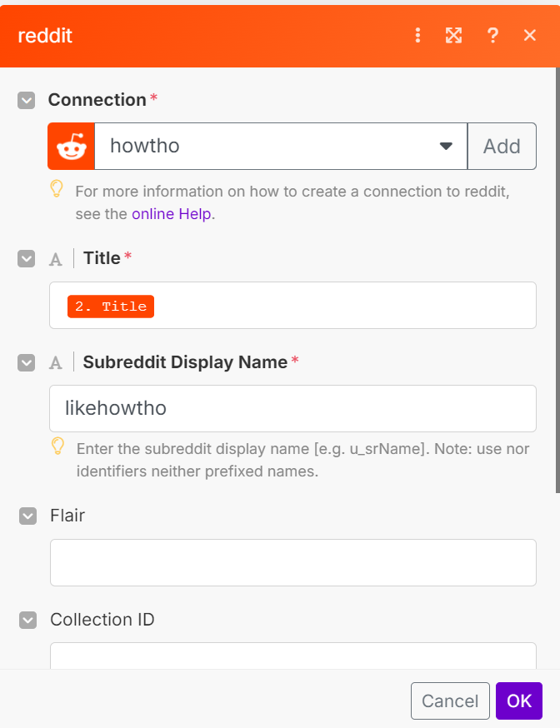Open the three-dot module options menu
Screen dimensions: 560x728
click(x=417, y=35)
